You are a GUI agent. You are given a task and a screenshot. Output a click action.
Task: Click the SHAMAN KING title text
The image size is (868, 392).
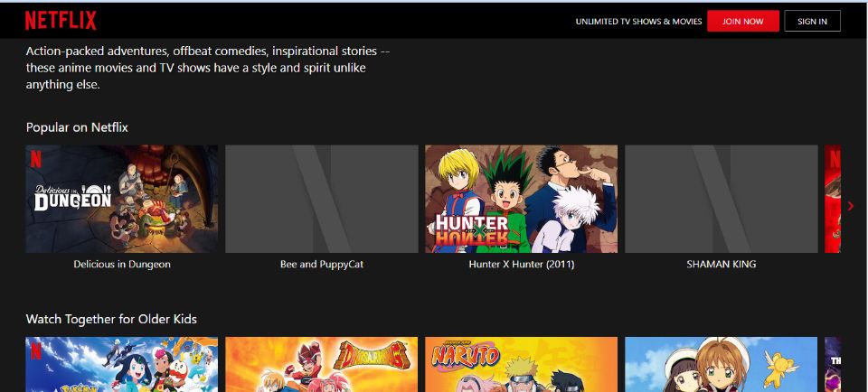coord(722,265)
